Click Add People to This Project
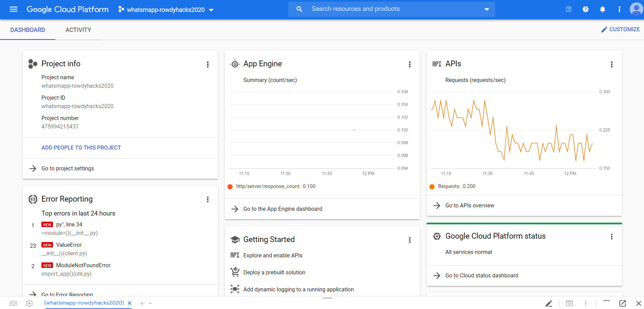644x309 pixels. pos(81,148)
